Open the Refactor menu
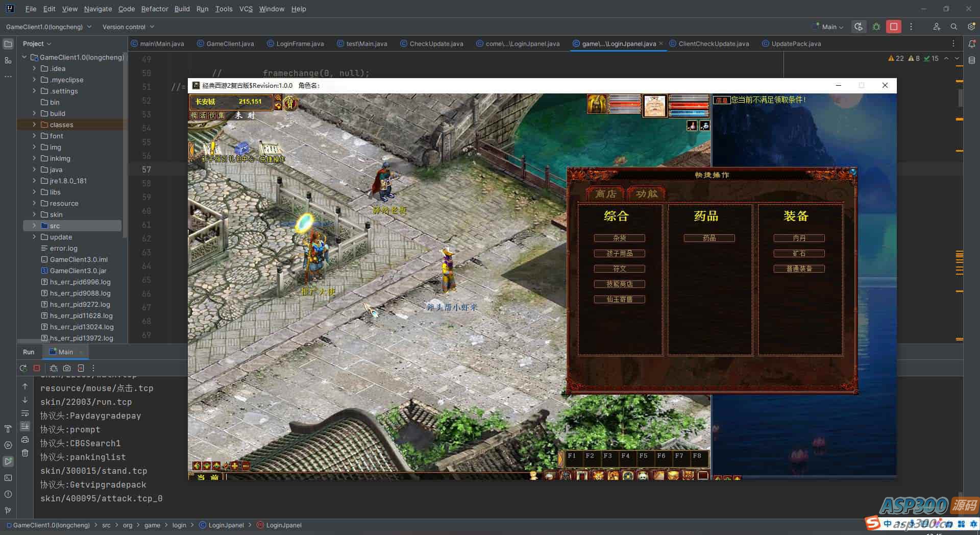 (154, 9)
